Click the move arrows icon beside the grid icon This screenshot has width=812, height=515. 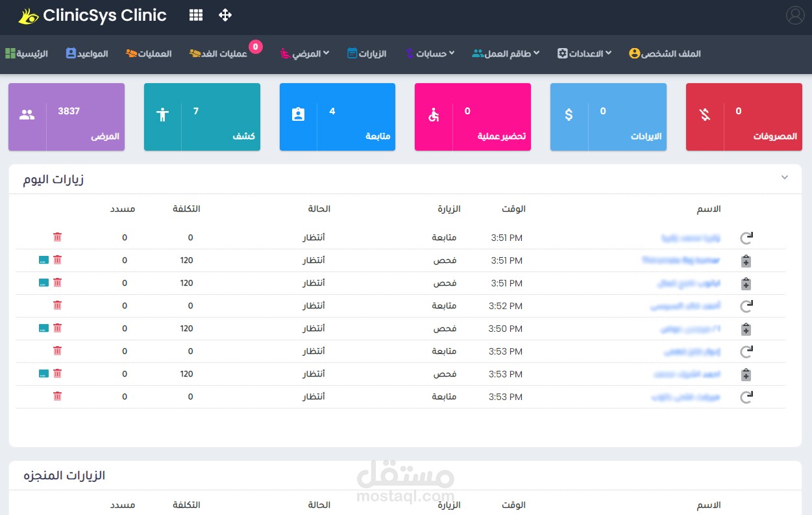[x=225, y=14]
